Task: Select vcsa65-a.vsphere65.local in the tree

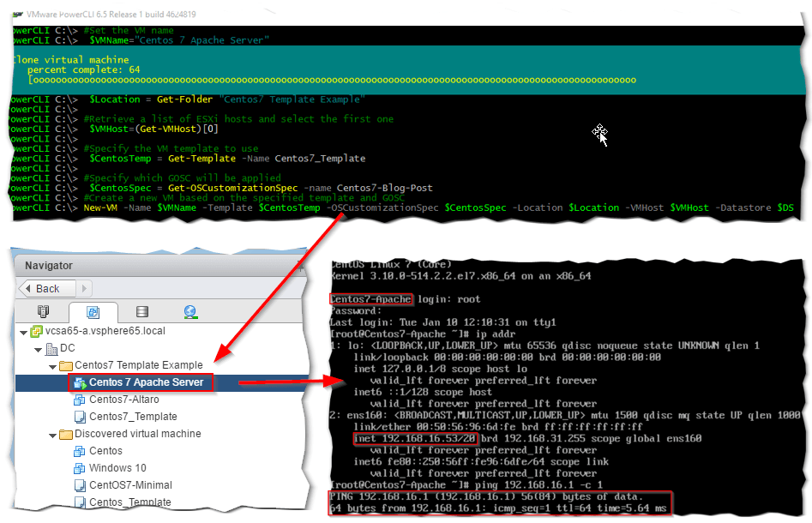Action: tap(105, 331)
